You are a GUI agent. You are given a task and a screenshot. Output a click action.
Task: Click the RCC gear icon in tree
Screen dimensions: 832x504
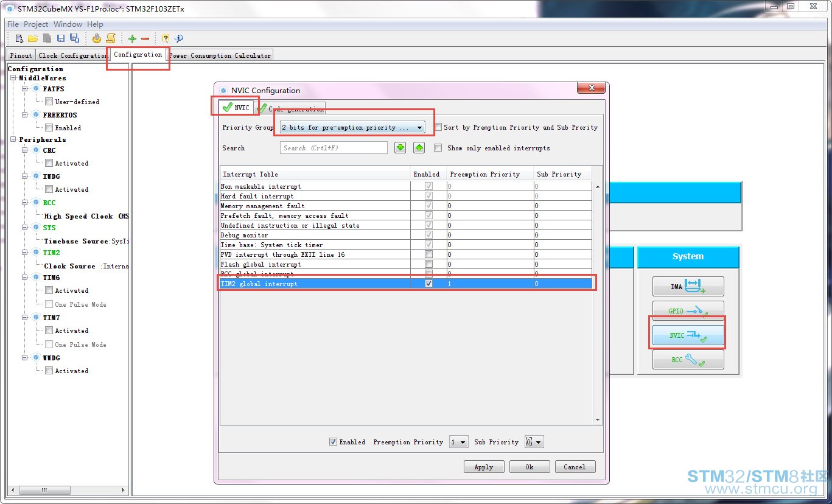[36, 202]
